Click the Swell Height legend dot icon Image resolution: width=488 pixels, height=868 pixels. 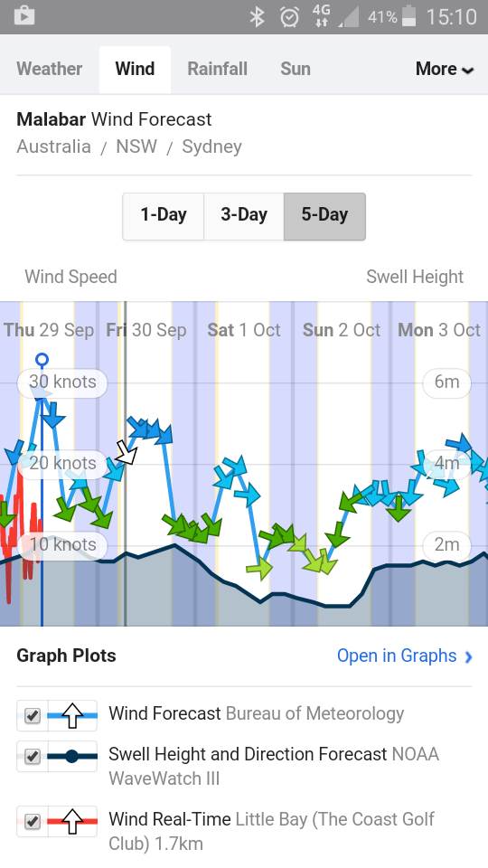click(x=72, y=756)
